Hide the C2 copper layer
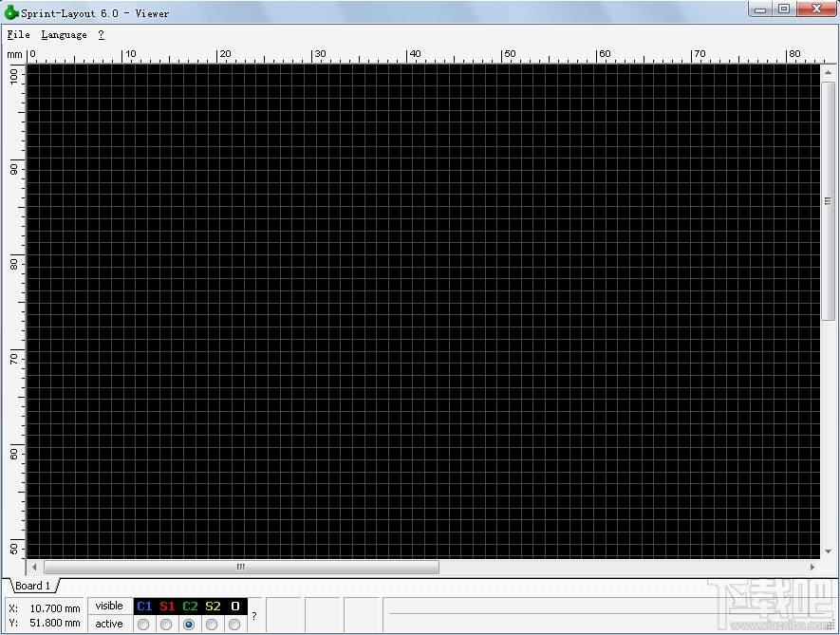The width and height of the screenshot is (840, 635). pyautogui.click(x=189, y=606)
